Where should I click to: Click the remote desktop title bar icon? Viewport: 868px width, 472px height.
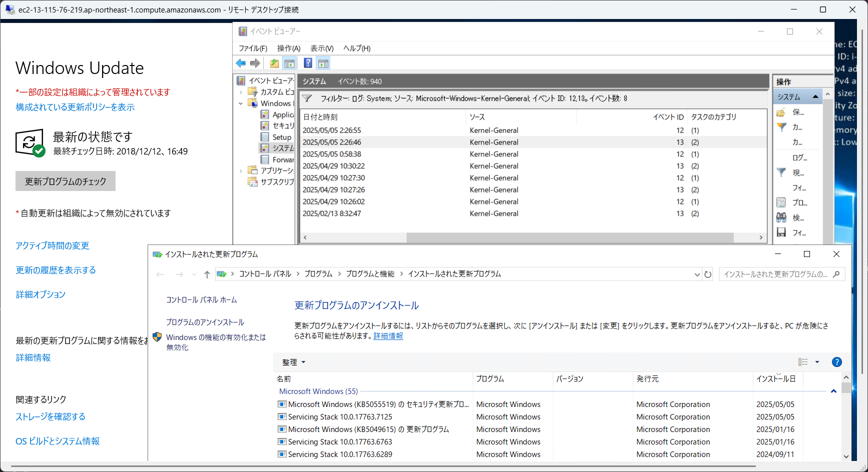point(10,9)
